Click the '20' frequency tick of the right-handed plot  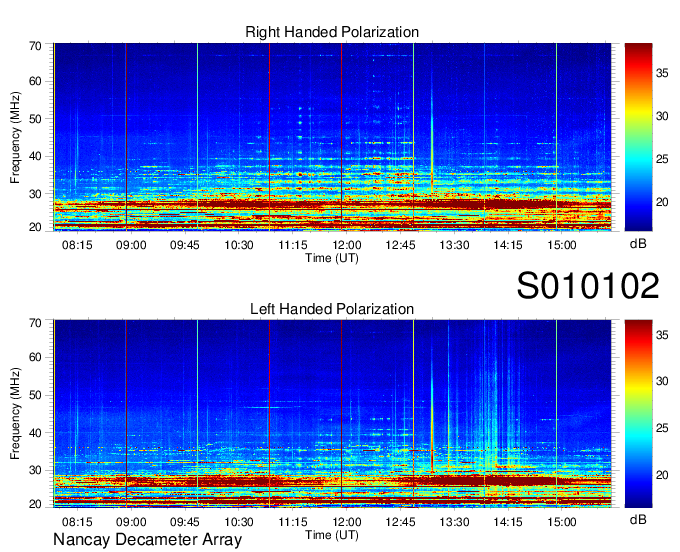click(35, 227)
